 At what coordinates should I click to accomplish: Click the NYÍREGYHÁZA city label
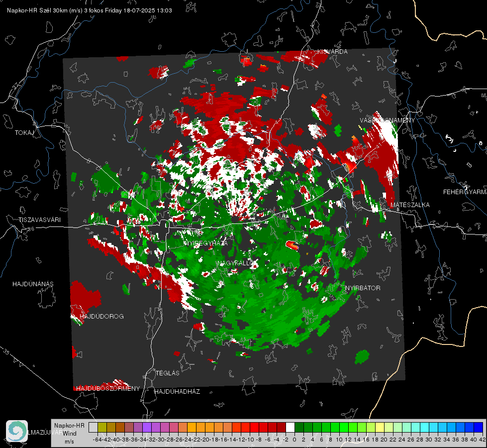tap(205, 243)
